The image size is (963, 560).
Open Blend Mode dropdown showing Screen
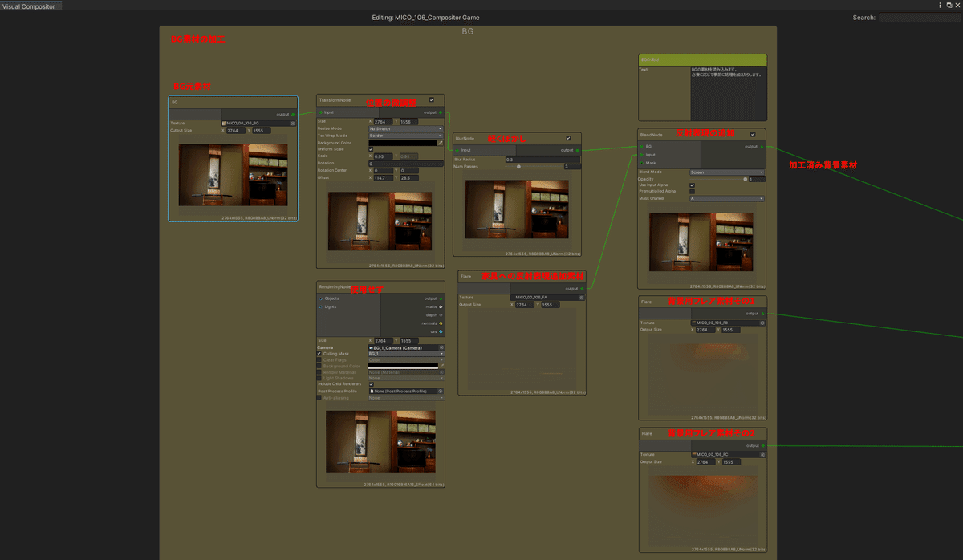pos(726,172)
